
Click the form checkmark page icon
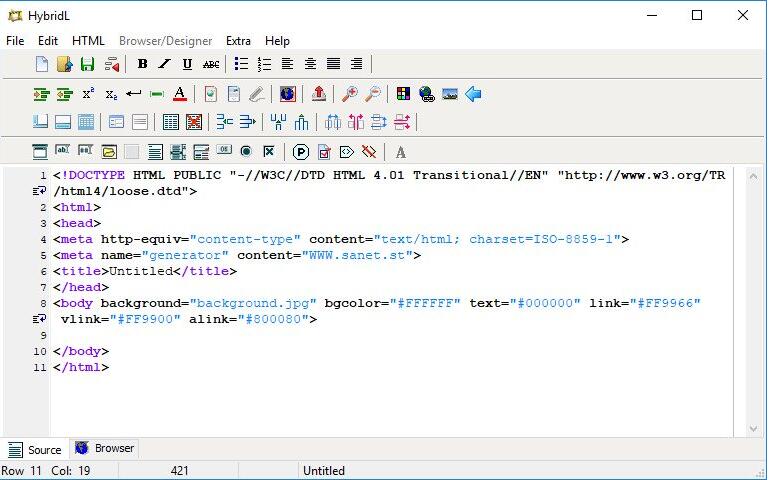[324, 152]
